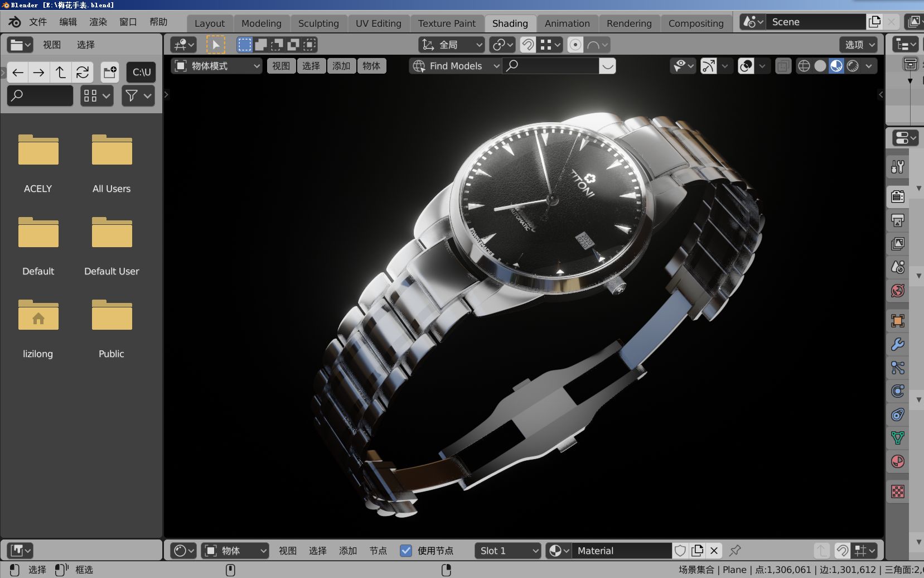Open the viewport shading options dropdown
Viewport: 924px width, 578px height.
(869, 66)
